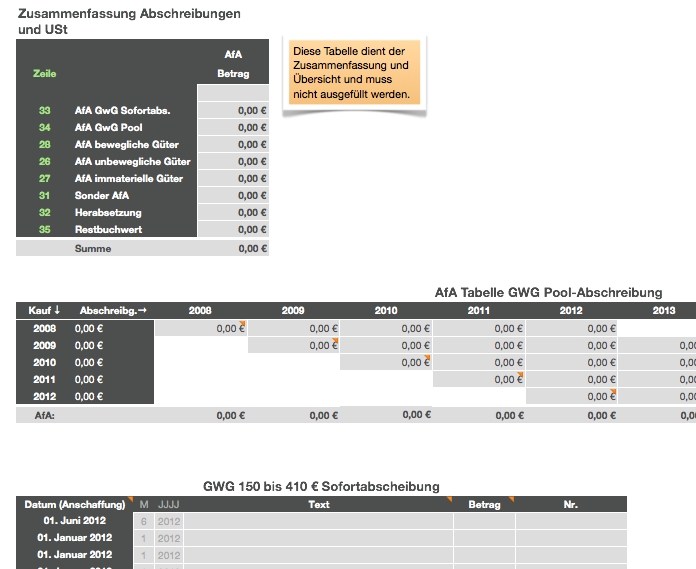Viewport: 696px width, 569px height.
Task: Select the Restbuchwert amount cell
Action: tap(233, 230)
